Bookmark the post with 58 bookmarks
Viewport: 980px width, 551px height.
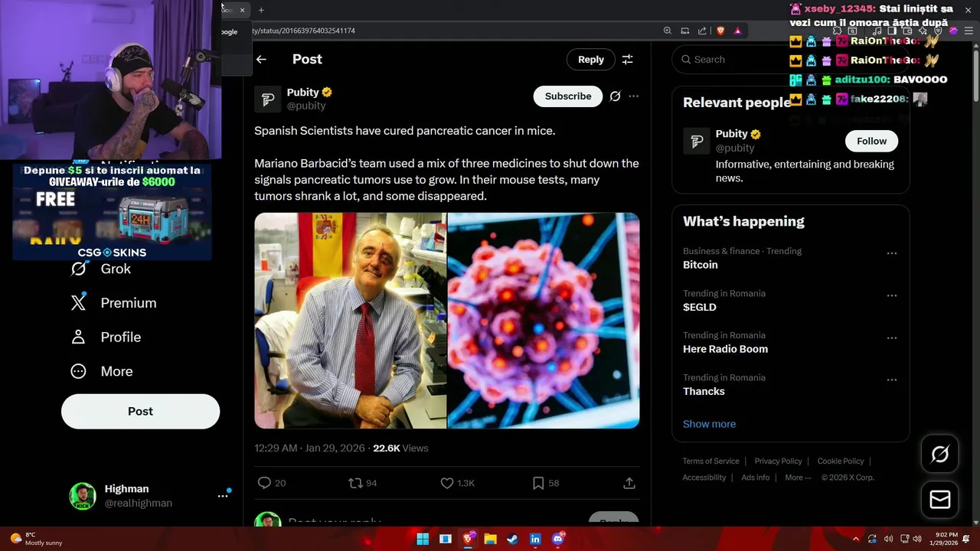538,483
